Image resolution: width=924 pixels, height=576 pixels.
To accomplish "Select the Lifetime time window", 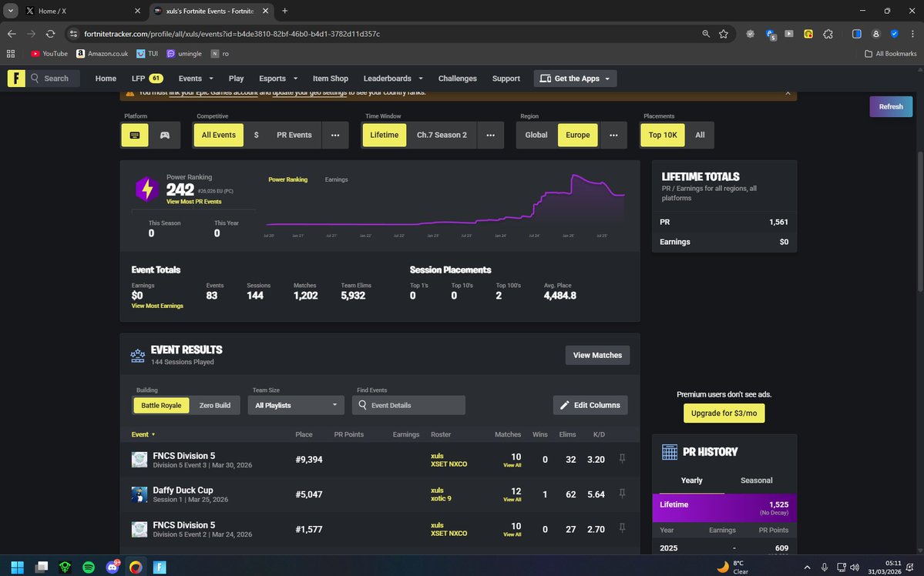I will (385, 135).
